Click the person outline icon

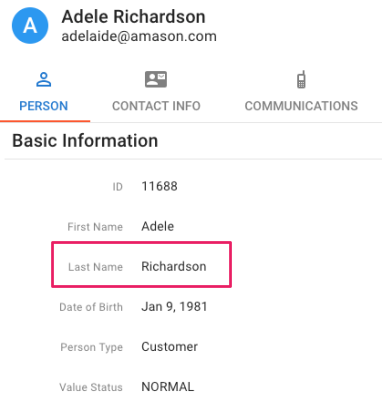(44, 79)
